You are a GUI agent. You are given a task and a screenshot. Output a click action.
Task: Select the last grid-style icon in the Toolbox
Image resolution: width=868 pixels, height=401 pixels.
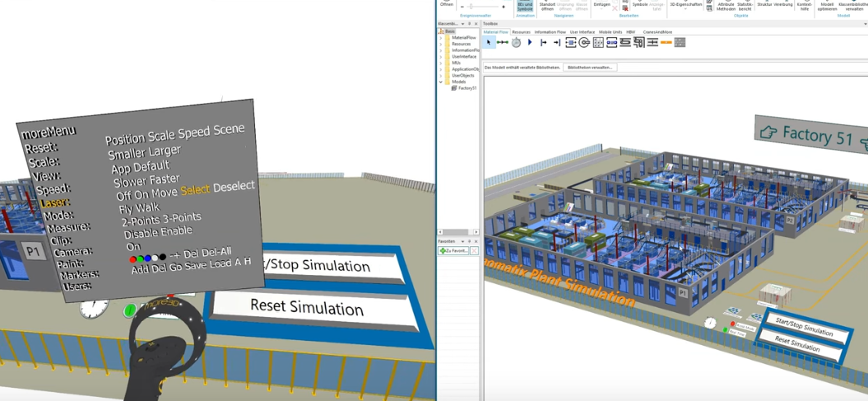680,42
